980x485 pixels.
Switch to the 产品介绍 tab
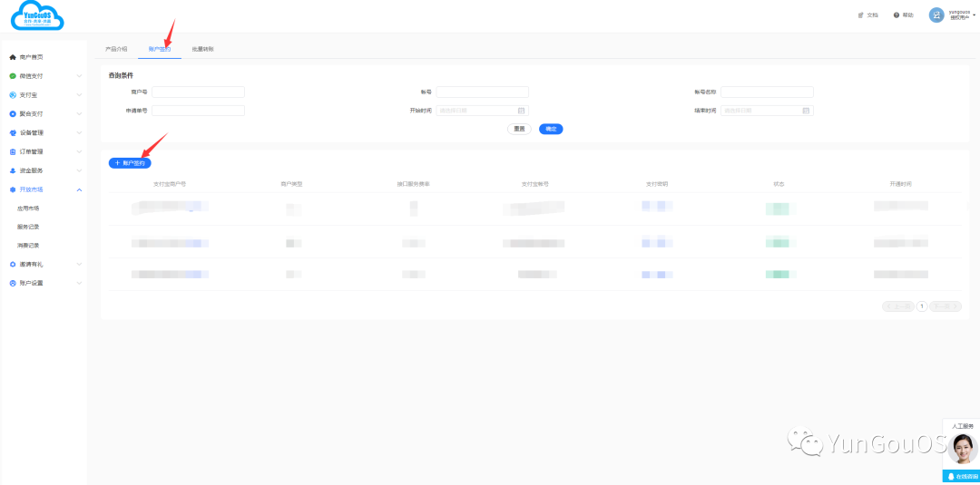(x=116, y=49)
